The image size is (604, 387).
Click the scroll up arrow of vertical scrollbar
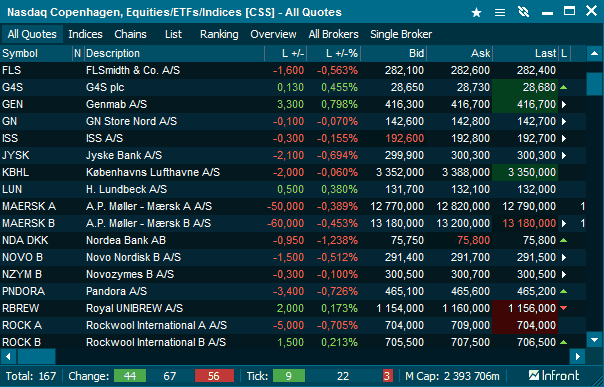click(x=594, y=54)
